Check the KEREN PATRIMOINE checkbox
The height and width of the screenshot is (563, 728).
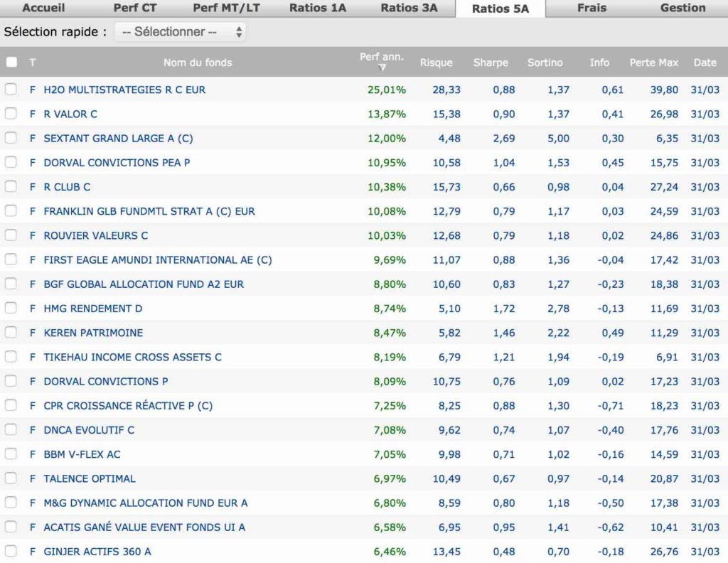[11, 332]
